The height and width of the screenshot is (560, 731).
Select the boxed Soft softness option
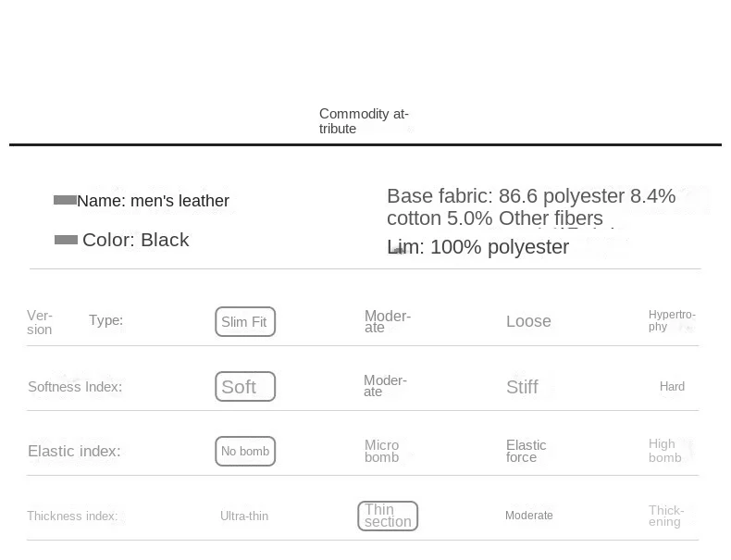tap(245, 387)
